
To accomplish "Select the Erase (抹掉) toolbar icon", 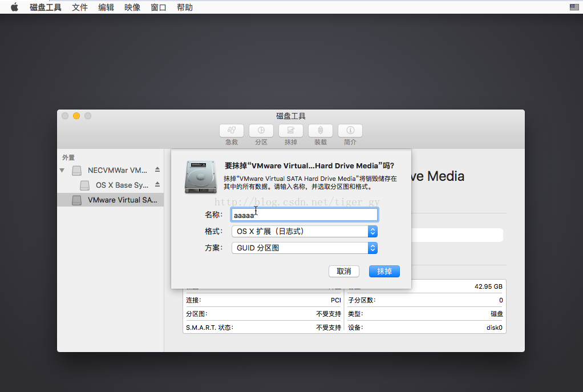I will 291,131.
